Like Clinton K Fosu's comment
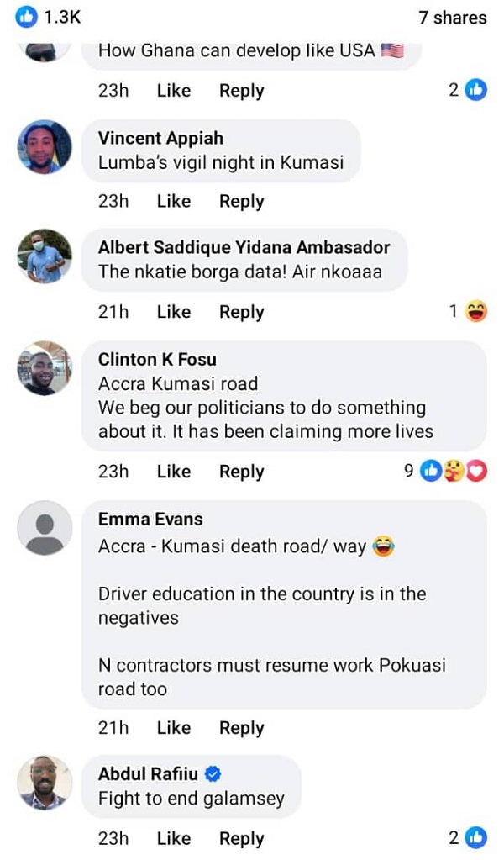 tap(173, 472)
